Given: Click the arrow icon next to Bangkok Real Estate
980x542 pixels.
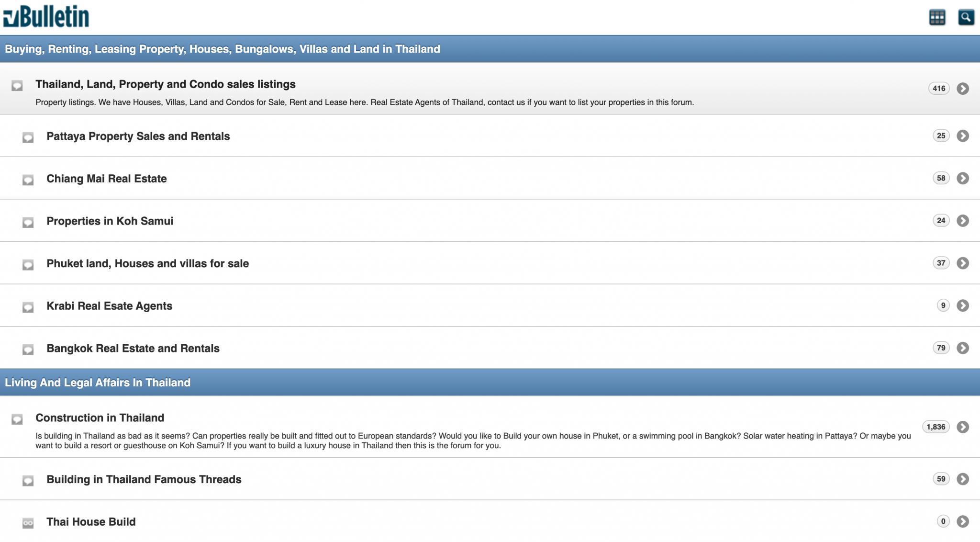Looking at the screenshot, I should [x=963, y=348].
